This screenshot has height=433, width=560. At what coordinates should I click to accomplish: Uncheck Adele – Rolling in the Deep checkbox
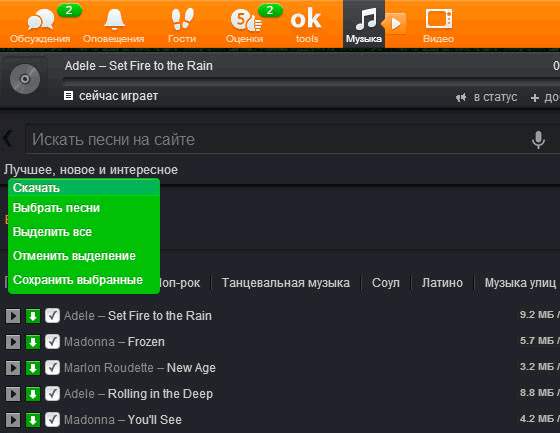click(52, 394)
